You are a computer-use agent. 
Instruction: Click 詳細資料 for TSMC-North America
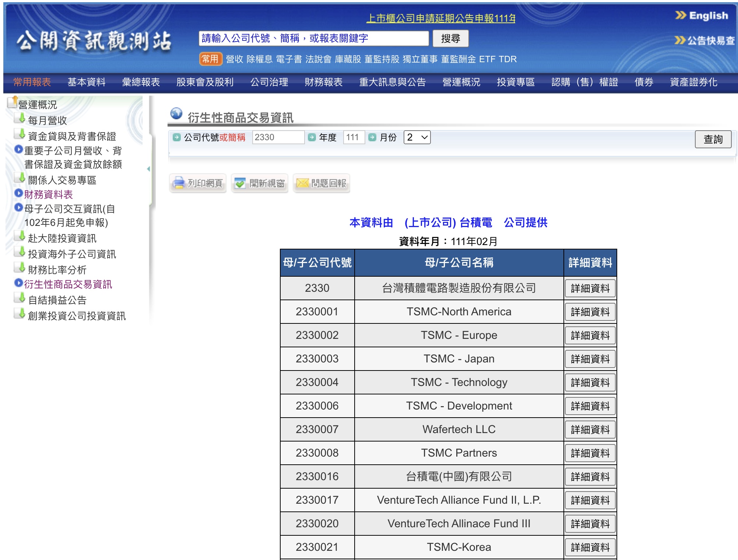click(x=590, y=312)
